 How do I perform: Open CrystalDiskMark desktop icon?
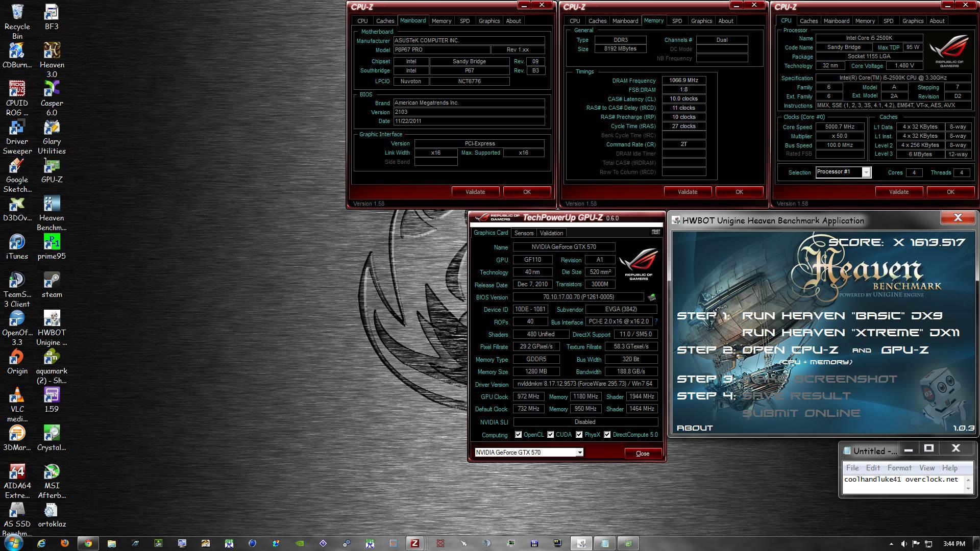click(x=52, y=438)
